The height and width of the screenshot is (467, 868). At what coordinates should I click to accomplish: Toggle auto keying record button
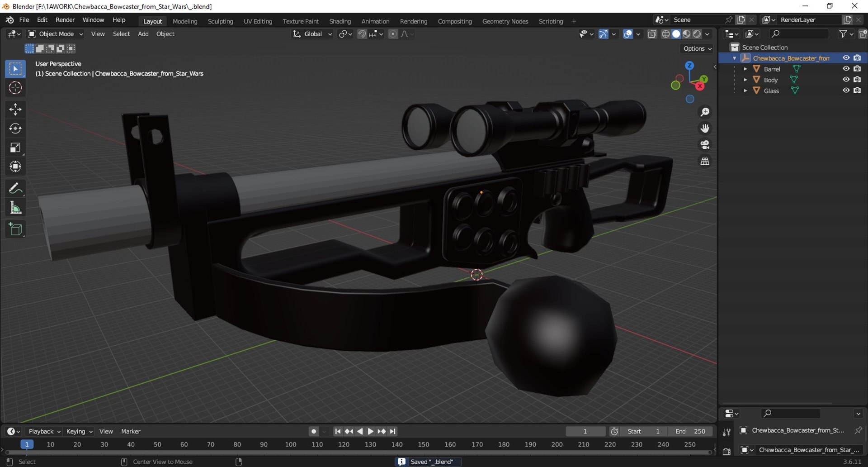point(314,431)
